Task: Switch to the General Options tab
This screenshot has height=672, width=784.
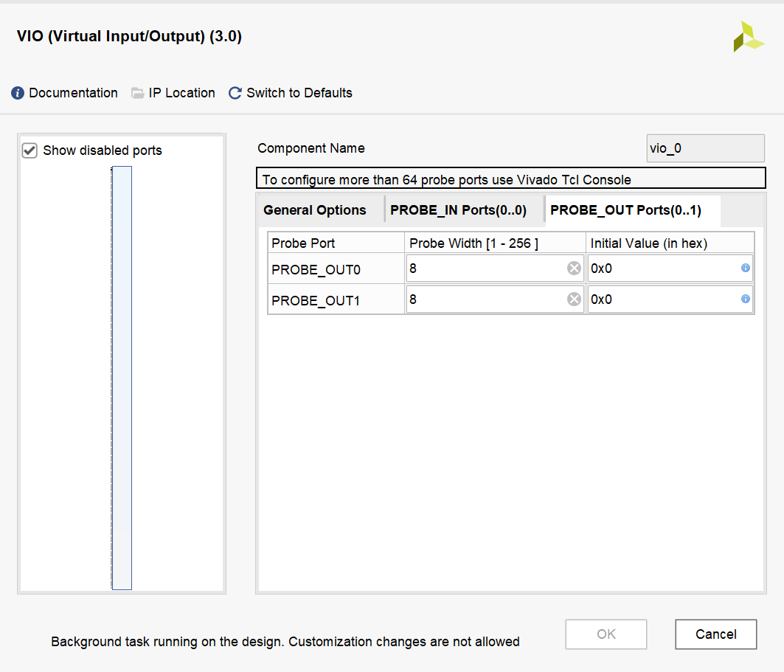Action: point(315,210)
